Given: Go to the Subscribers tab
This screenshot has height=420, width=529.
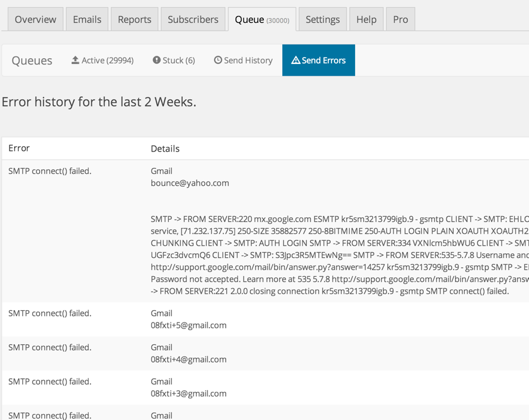Looking at the screenshot, I should (x=193, y=19).
